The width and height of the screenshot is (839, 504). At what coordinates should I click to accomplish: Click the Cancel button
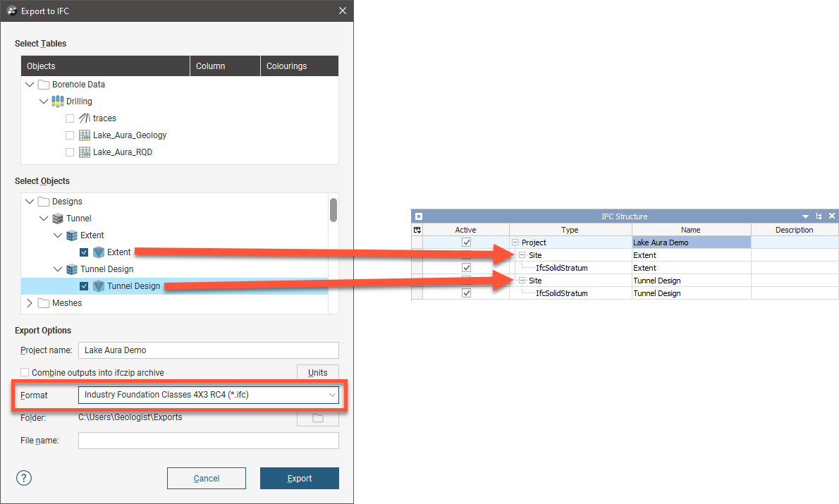point(207,479)
